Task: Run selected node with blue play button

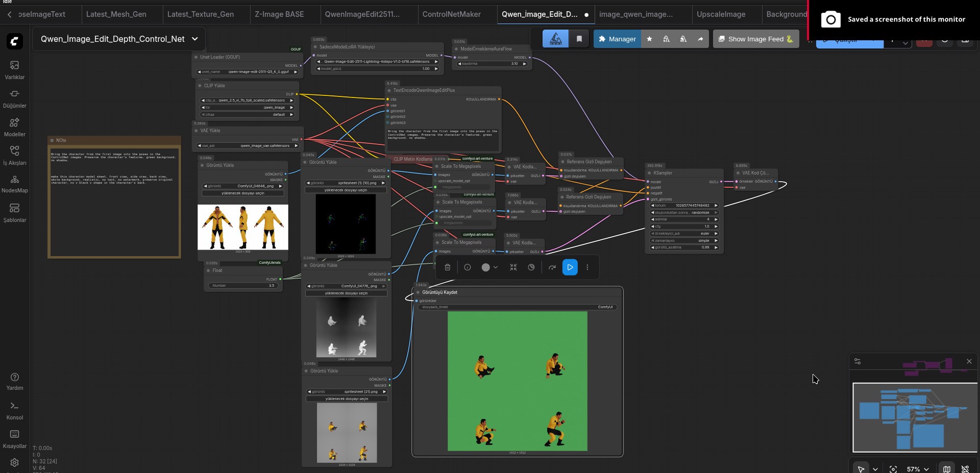Action: point(570,267)
